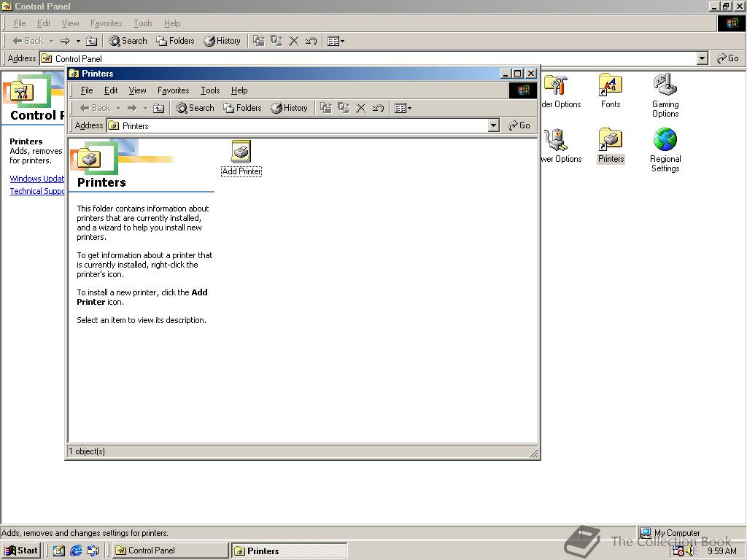Select Regional Settings globe icon

[665, 150]
